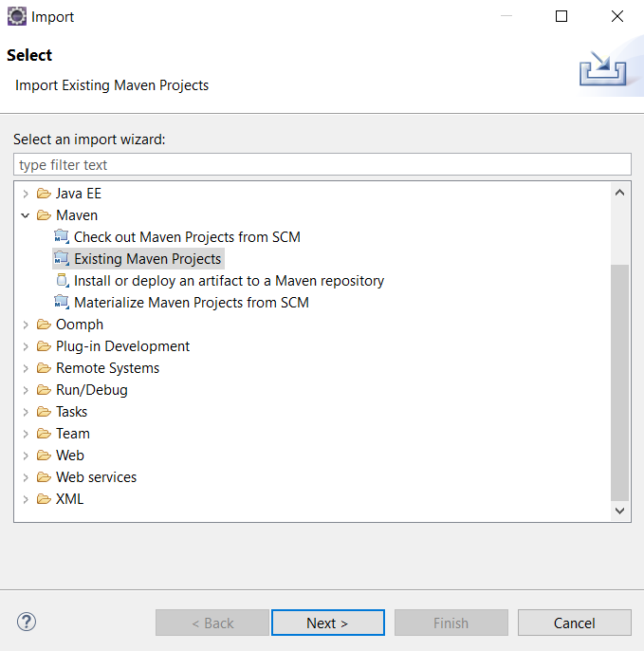
Task: Select Materialize Maven Projects from SCM
Action: (x=192, y=302)
